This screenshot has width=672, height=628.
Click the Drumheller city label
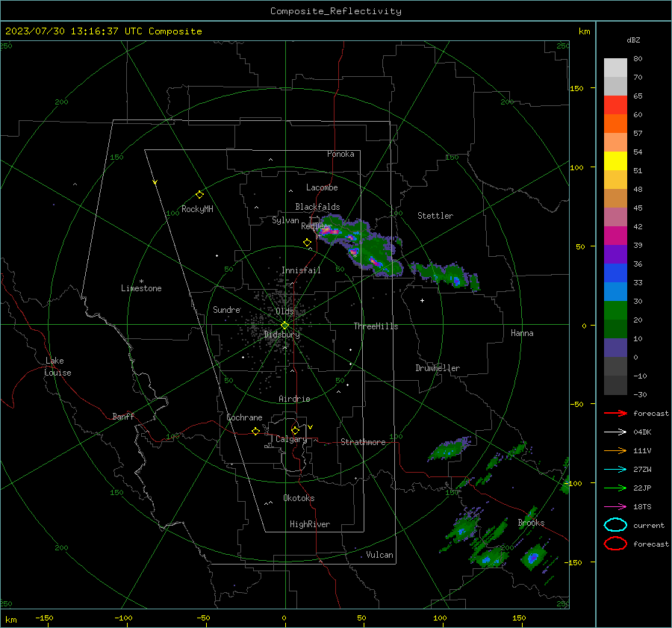(438, 368)
